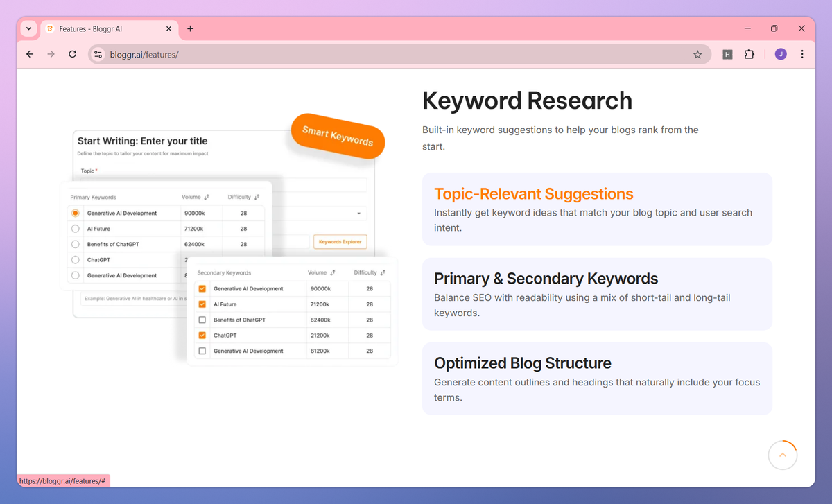Sort Secondary Keywords by Difficulty
The image size is (832, 504).
pos(375,272)
